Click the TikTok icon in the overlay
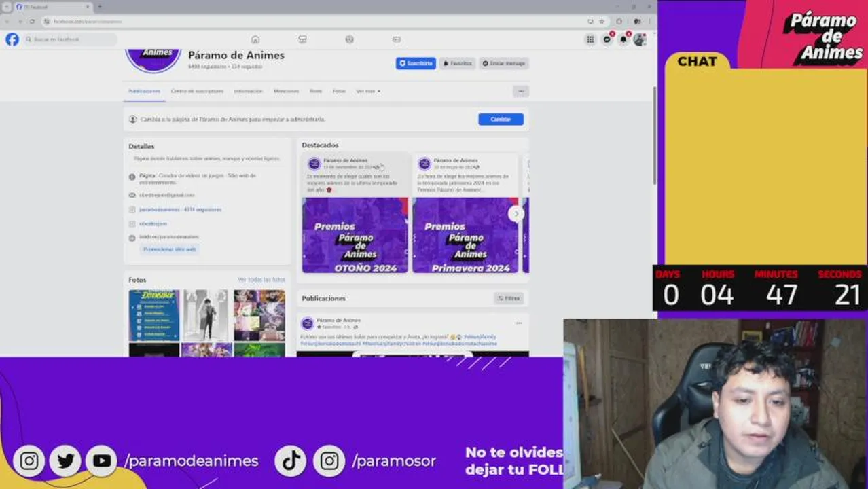 (x=291, y=461)
